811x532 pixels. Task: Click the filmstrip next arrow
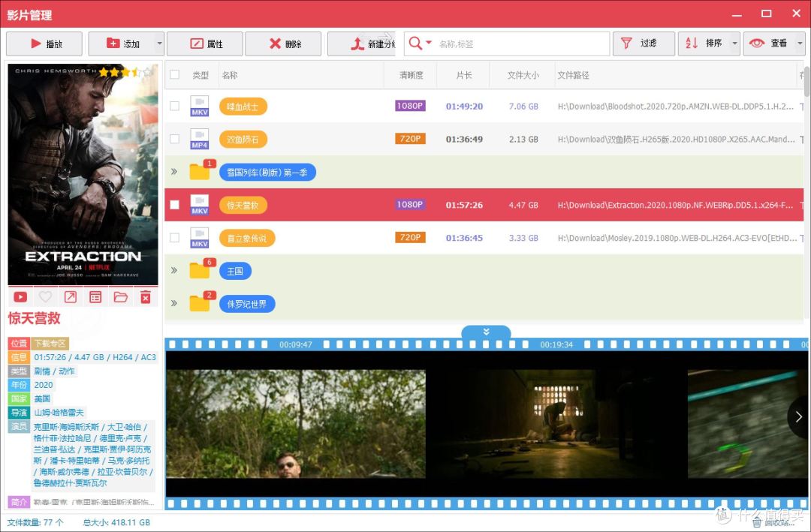point(798,416)
